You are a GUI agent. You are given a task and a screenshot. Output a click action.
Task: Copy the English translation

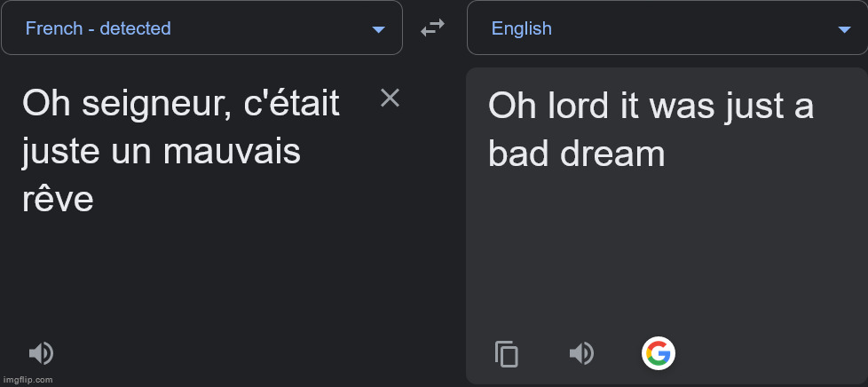(x=506, y=354)
